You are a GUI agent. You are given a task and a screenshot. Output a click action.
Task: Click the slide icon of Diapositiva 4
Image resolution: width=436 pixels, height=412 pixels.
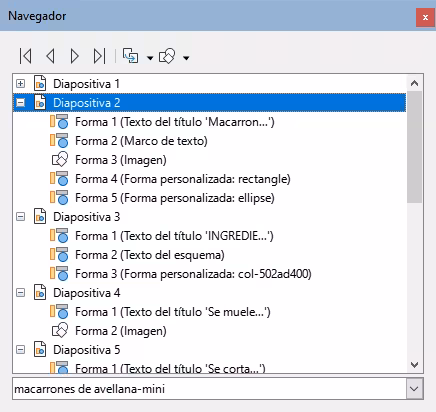40,293
